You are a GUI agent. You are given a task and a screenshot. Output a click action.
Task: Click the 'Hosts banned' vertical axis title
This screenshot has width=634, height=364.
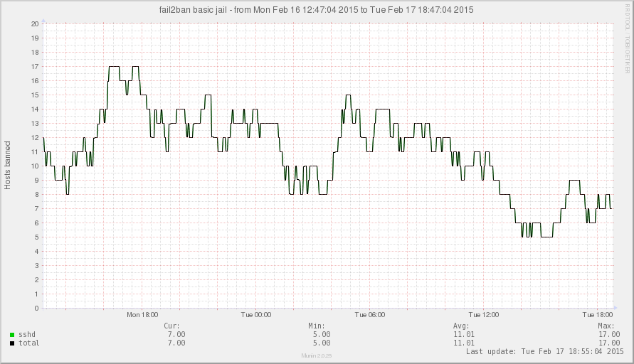pos(8,165)
